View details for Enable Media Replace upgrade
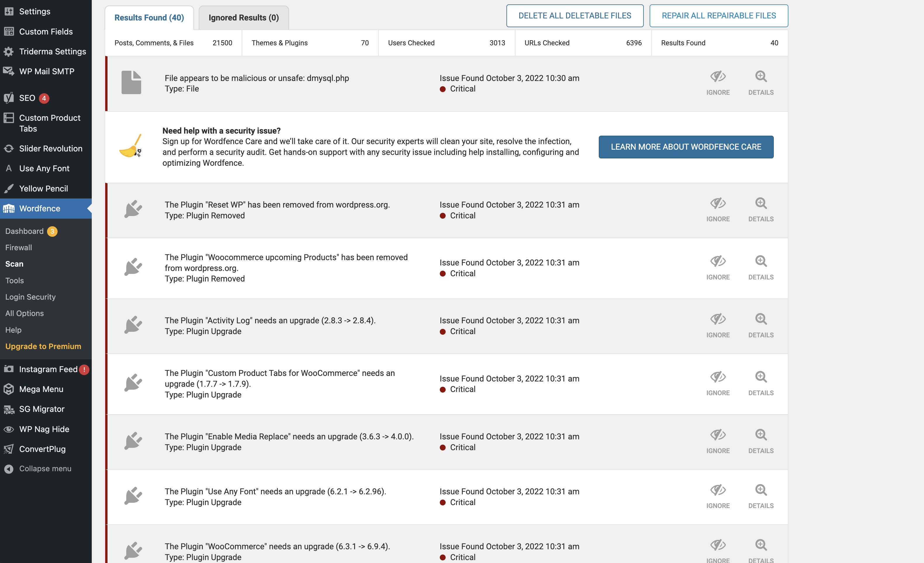This screenshot has height=563, width=924. pyautogui.click(x=760, y=441)
